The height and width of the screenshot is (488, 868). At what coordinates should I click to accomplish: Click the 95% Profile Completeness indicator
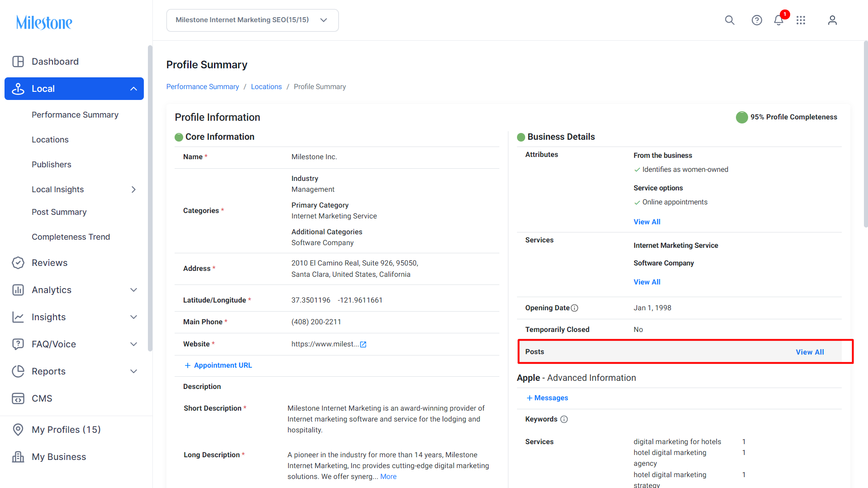[x=787, y=117]
